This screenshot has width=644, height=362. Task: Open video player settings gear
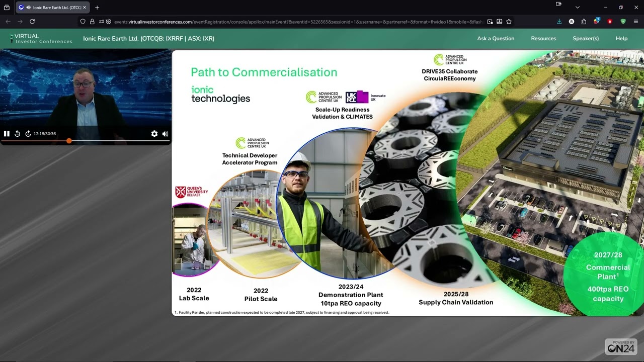154,134
